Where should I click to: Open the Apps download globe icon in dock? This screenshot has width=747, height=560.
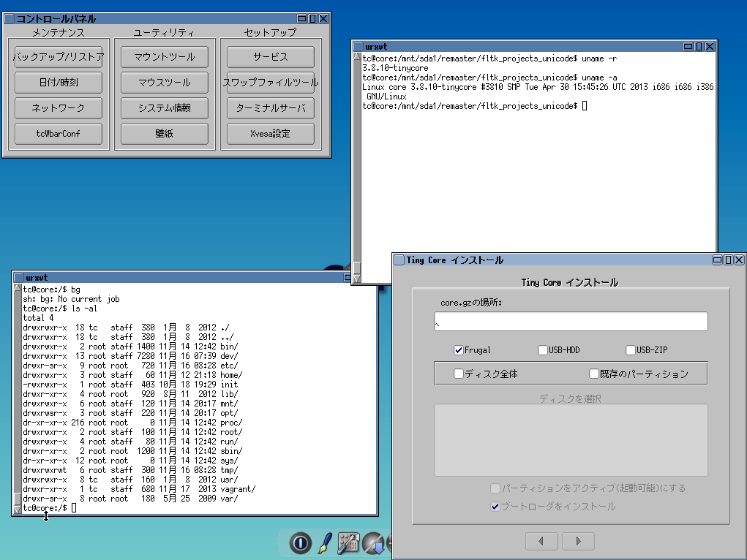(x=373, y=543)
